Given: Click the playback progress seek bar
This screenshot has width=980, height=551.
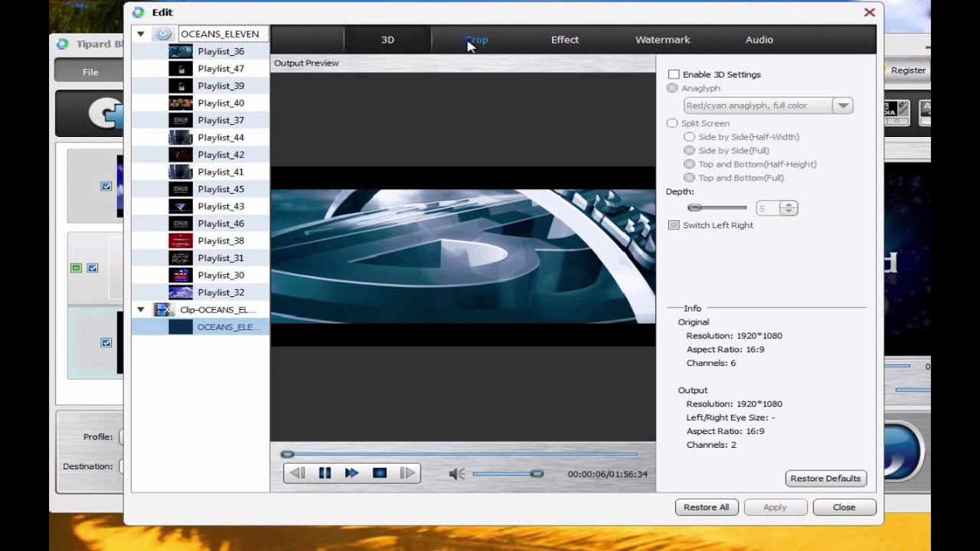Looking at the screenshot, I should coord(460,455).
